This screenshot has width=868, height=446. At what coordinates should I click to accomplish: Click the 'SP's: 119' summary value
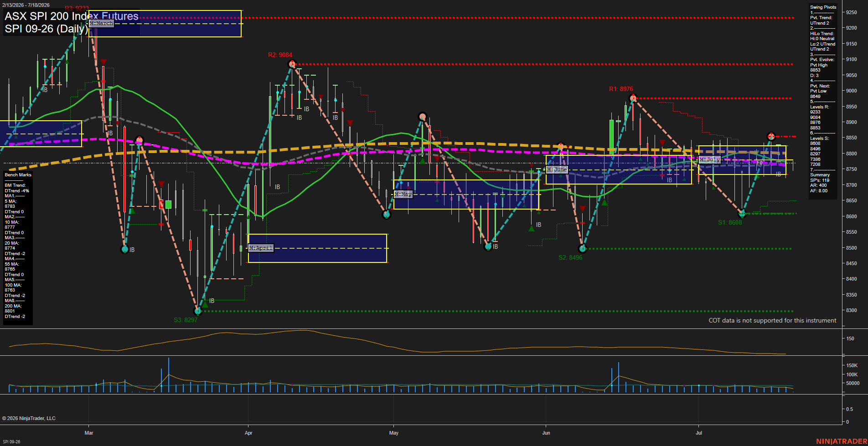point(820,180)
